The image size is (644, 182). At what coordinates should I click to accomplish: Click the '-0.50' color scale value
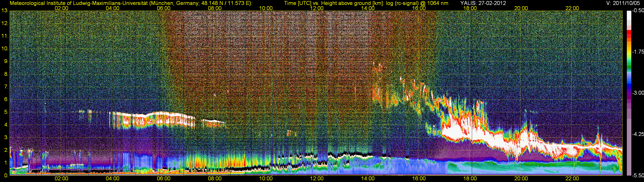pos(638,11)
